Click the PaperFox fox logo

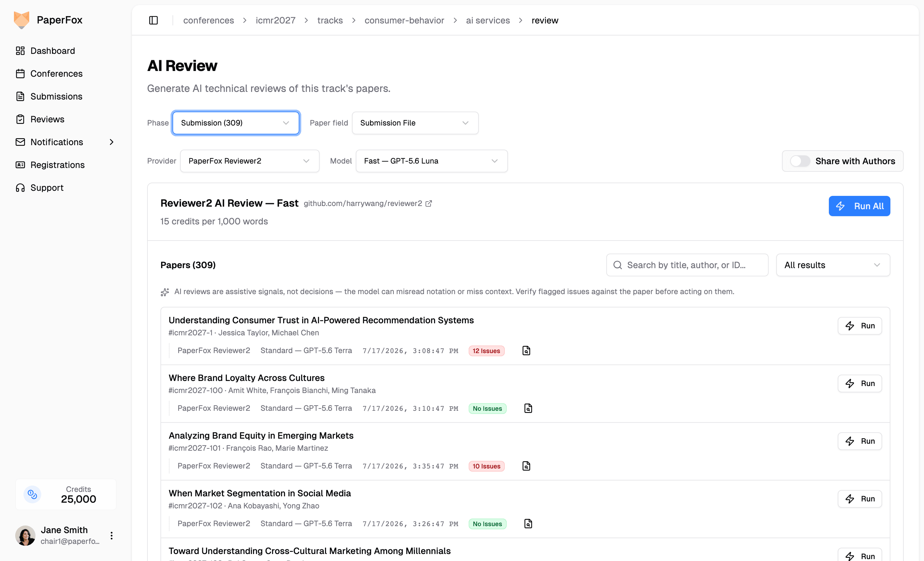(21, 20)
